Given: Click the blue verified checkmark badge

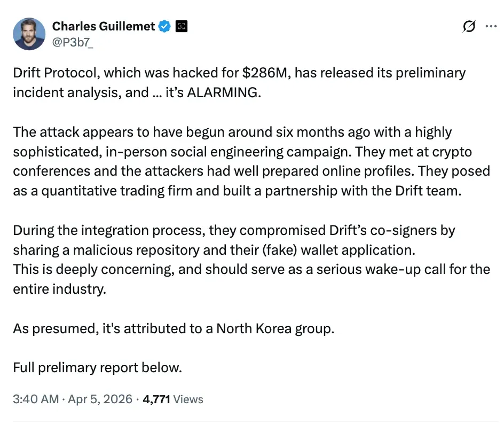Looking at the screenshot, I should [165, 26].
